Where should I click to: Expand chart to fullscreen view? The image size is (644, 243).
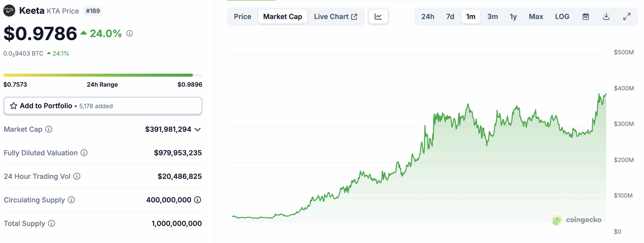point(627,17)
